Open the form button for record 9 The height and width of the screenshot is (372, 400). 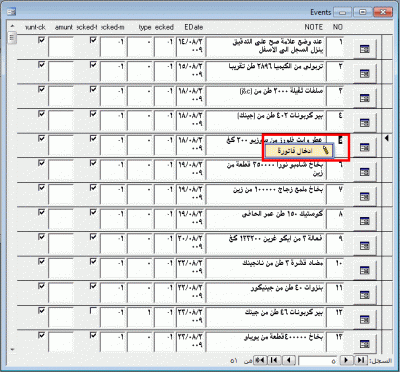pyautogui.click(x=365, y=246)
